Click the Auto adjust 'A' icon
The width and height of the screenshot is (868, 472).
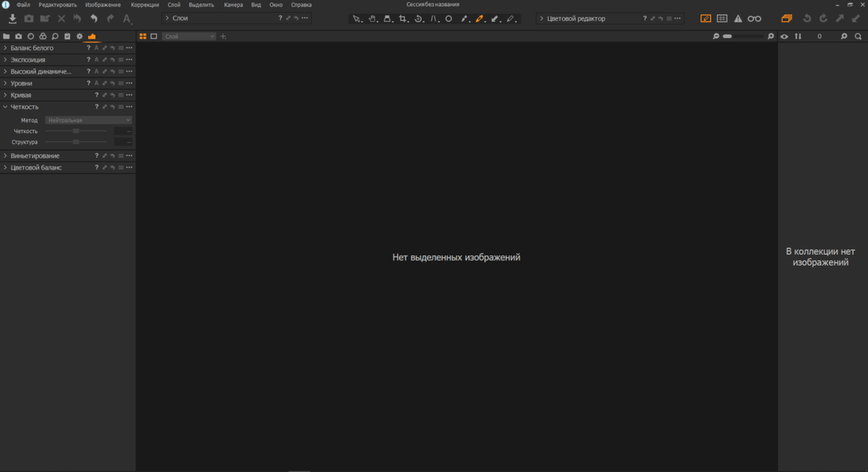tap(127, 18)
